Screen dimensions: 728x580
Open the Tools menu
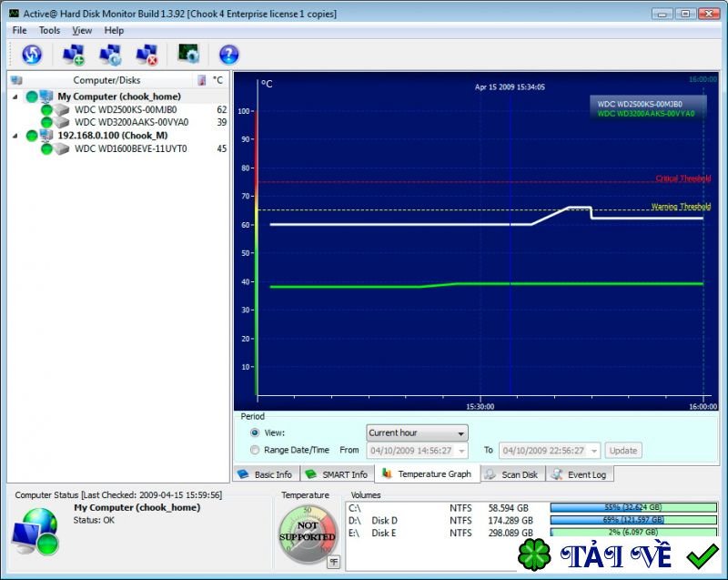(49, 30)
